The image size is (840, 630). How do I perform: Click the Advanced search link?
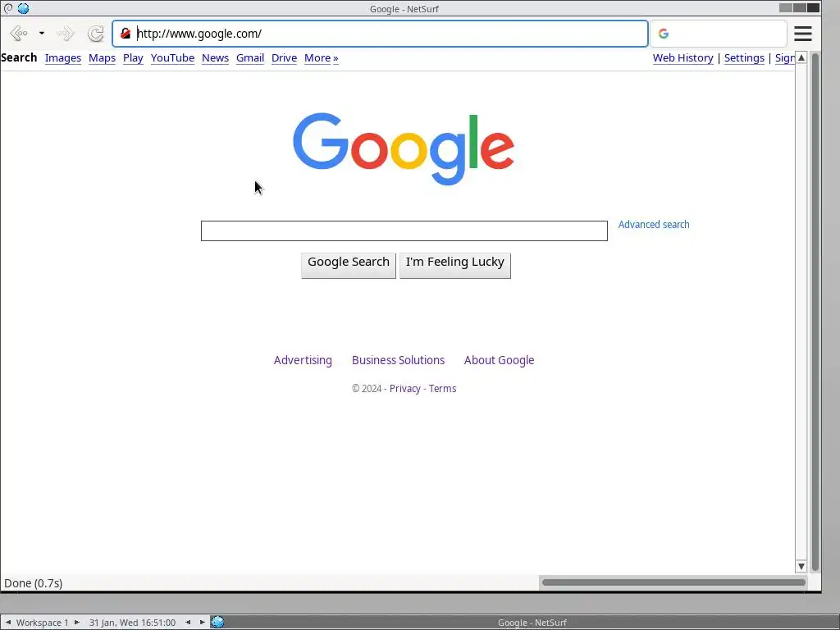click(654, 225)
